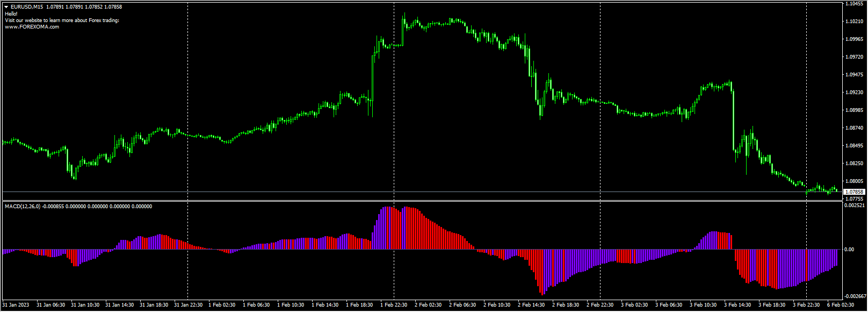Click the 1.08985 price axis label

(854, 110)
